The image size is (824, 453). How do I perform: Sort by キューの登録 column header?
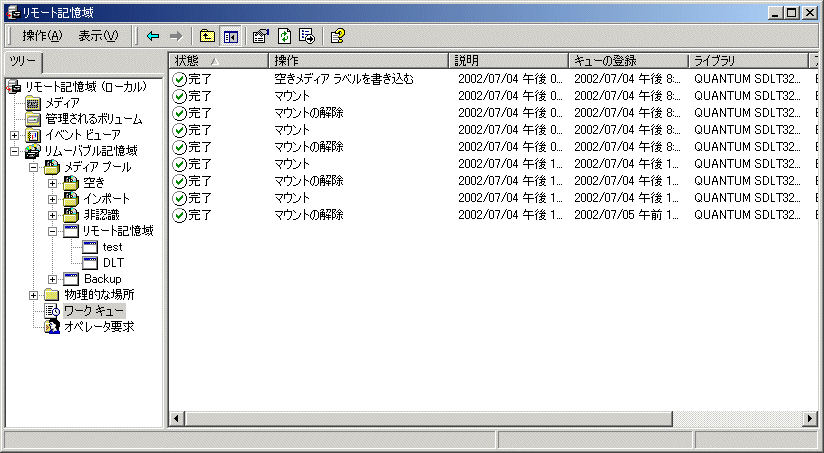(x=629, y=61)
